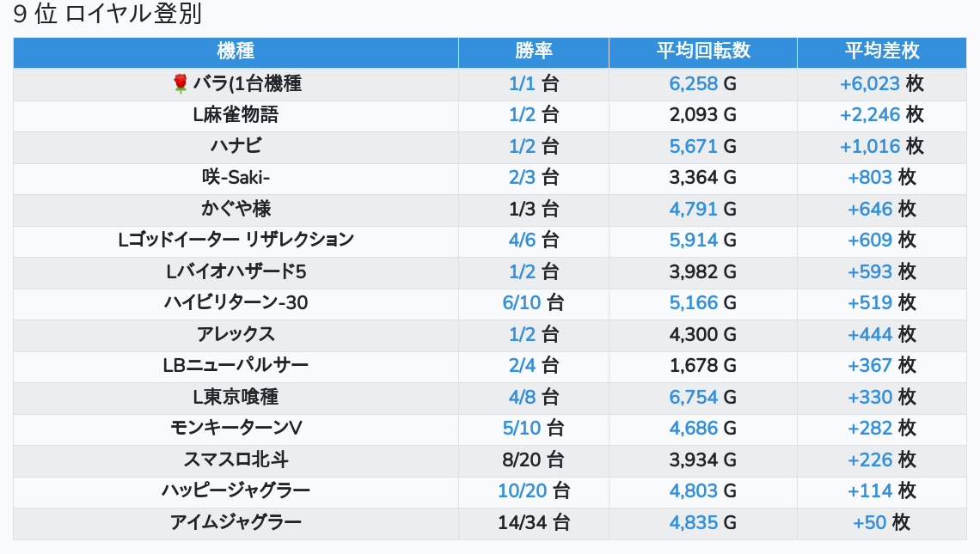Sort table by 平均回転数 column header
The width and height of the screenshot is (980, 554).
[703, 51]
